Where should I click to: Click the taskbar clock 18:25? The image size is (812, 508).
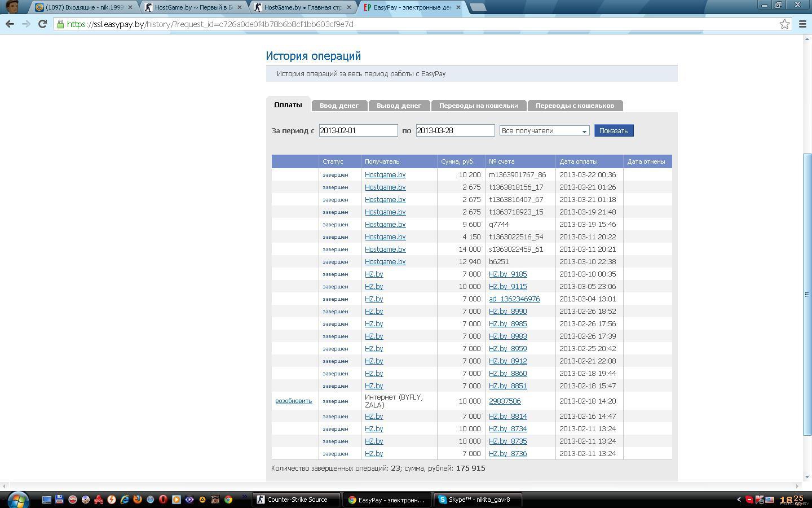(x=792, y=500)
